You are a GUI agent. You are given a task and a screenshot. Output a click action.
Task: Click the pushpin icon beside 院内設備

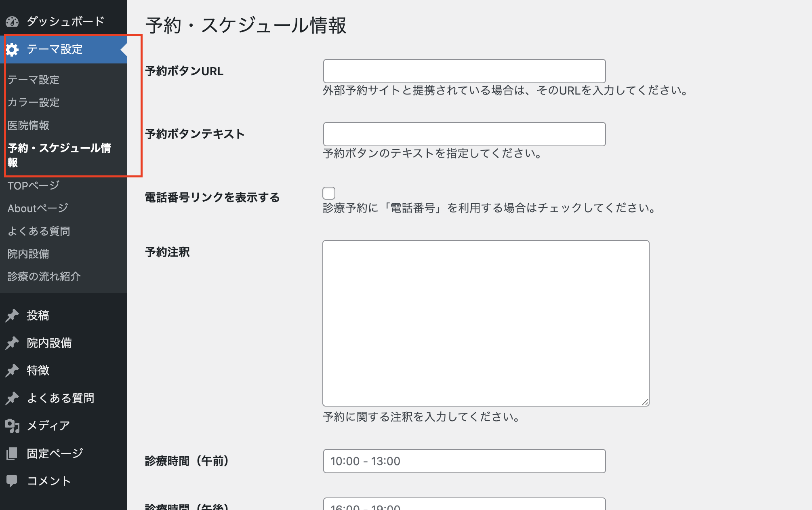click(x=12, y=343)
